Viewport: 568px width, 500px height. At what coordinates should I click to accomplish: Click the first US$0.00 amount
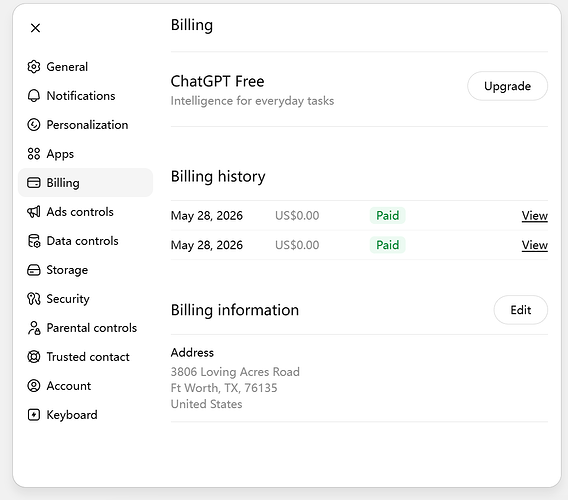coord(297,216)
